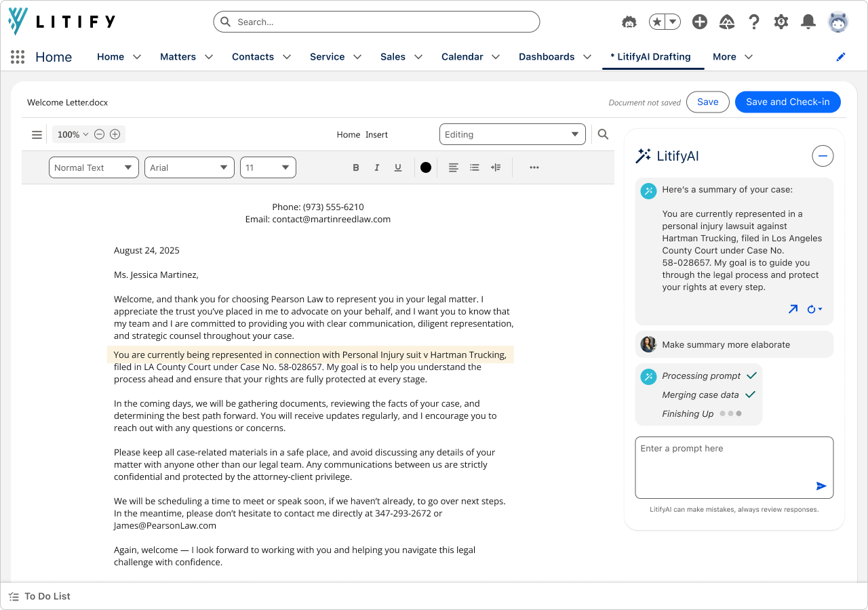868x610 pixels.
Task: Open the Normal Text style dropdown
Action: coord(94,167)
